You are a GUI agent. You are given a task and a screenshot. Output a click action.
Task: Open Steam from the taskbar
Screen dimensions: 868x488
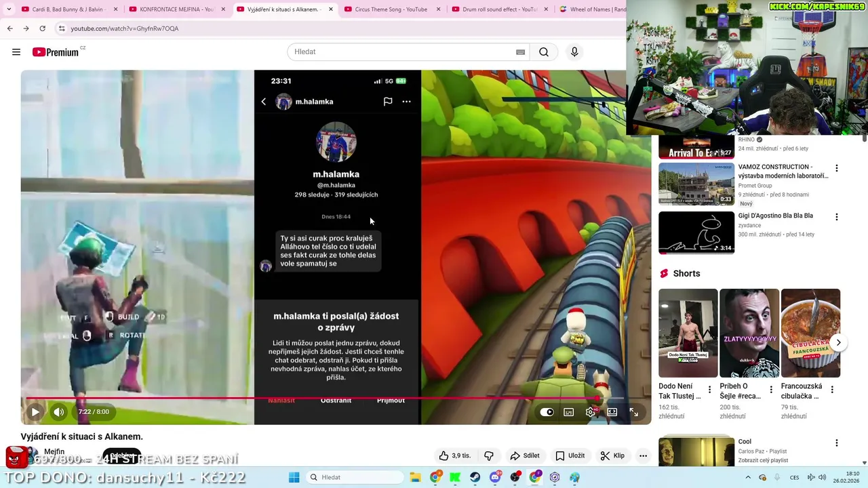475,477
